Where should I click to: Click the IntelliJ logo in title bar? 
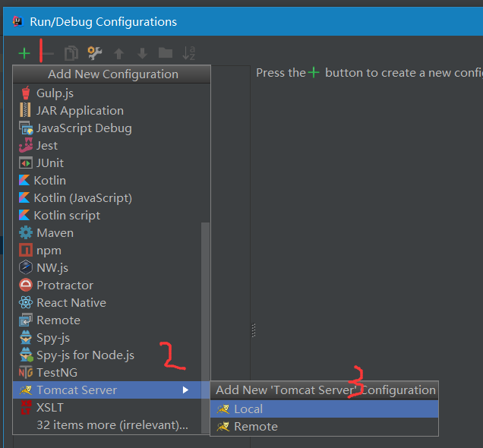18,21
